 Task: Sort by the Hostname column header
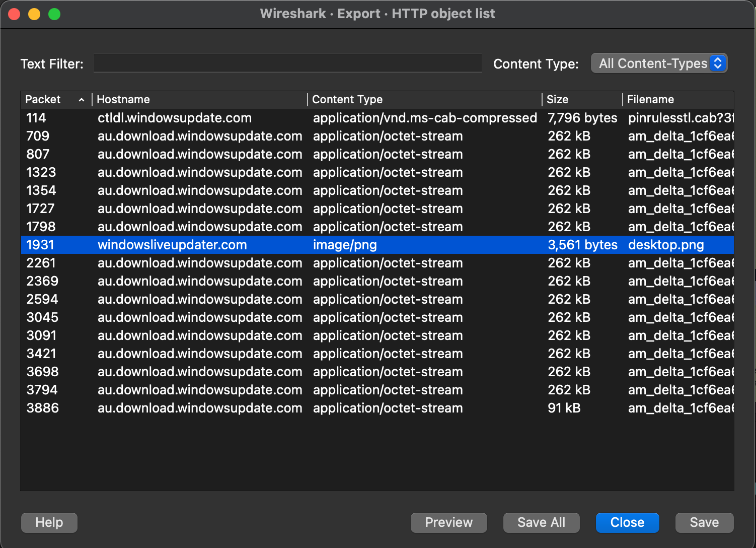point(199,100)
